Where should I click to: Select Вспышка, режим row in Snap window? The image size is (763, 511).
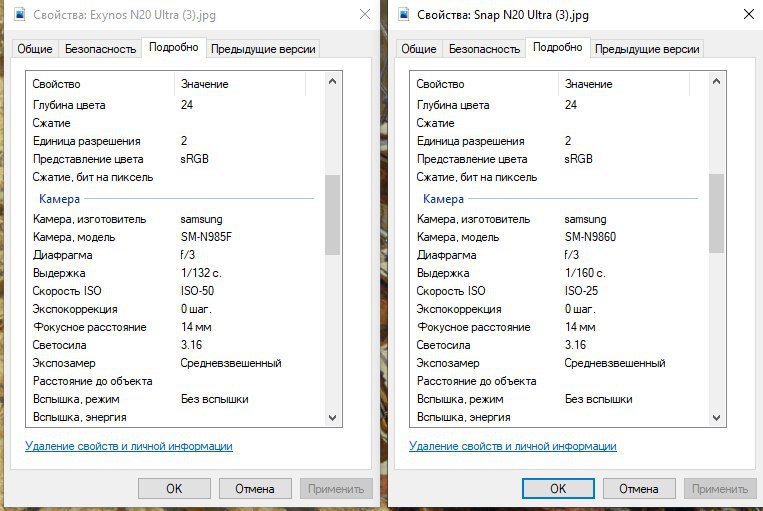pos(559,399)
